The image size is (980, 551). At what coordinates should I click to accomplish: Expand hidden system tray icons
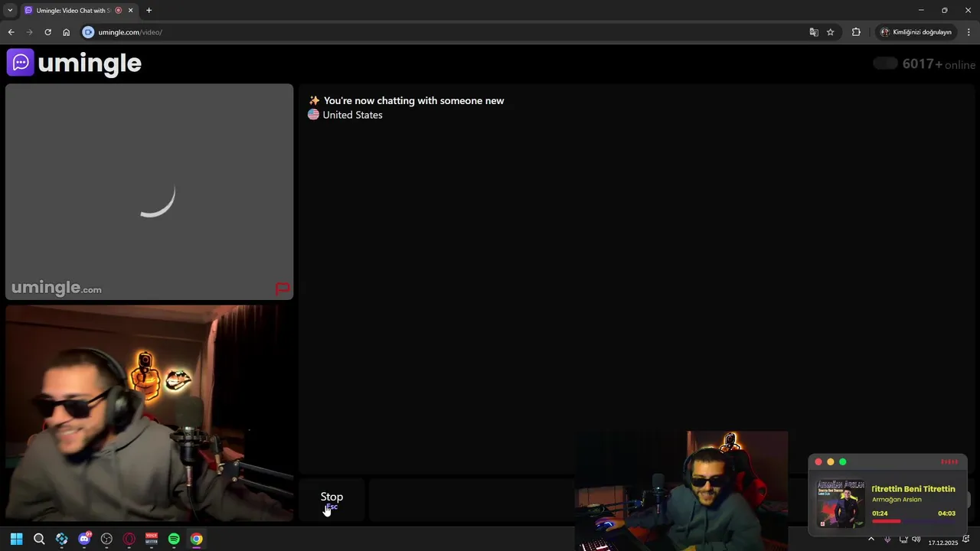point(871,539)
